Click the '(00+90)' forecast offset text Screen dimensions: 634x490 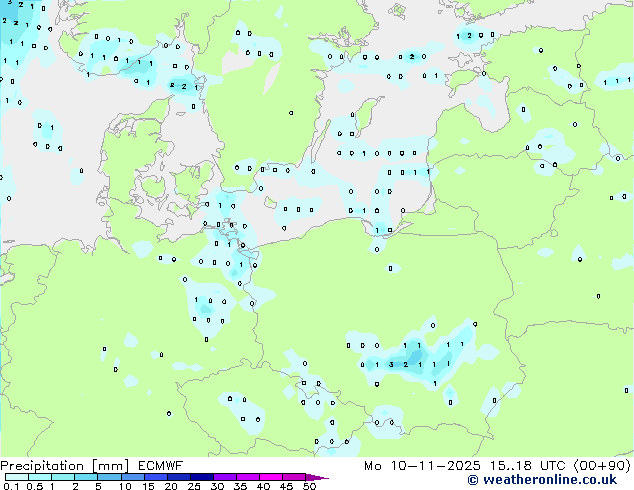click(602, 466)
